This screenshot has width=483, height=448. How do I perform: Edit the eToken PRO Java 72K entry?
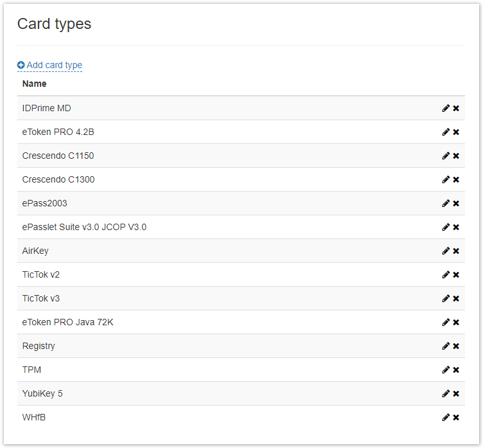pos(446,322)
